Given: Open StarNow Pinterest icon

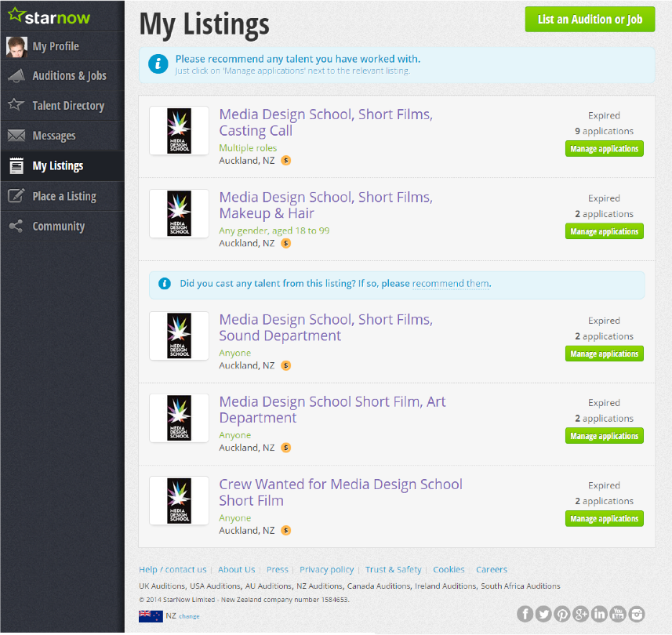Looking at the screenshot, I should 562,614.
